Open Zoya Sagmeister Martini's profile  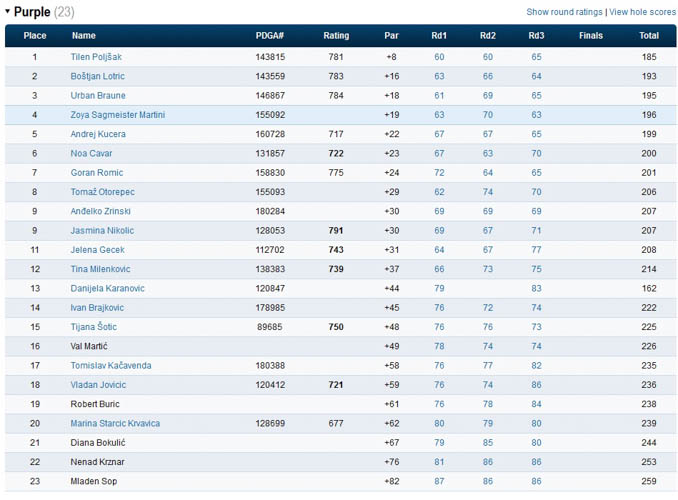click(x=118, y=115)
